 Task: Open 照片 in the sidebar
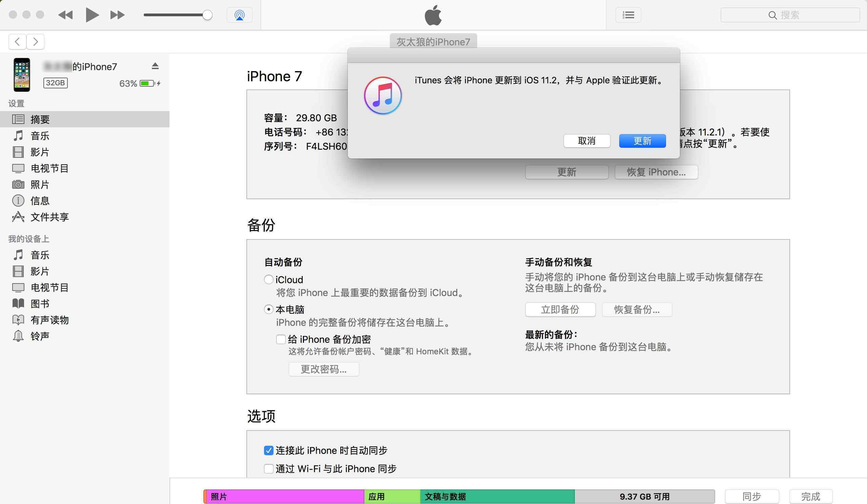(85, 184)
